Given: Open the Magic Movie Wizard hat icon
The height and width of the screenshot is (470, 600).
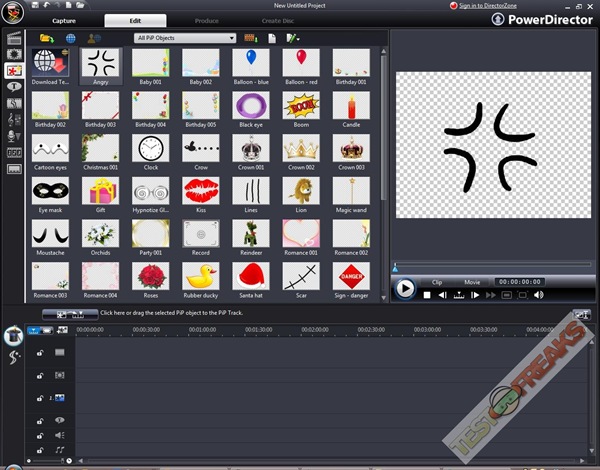Looking at the screenshot, I should click(14, 336).
